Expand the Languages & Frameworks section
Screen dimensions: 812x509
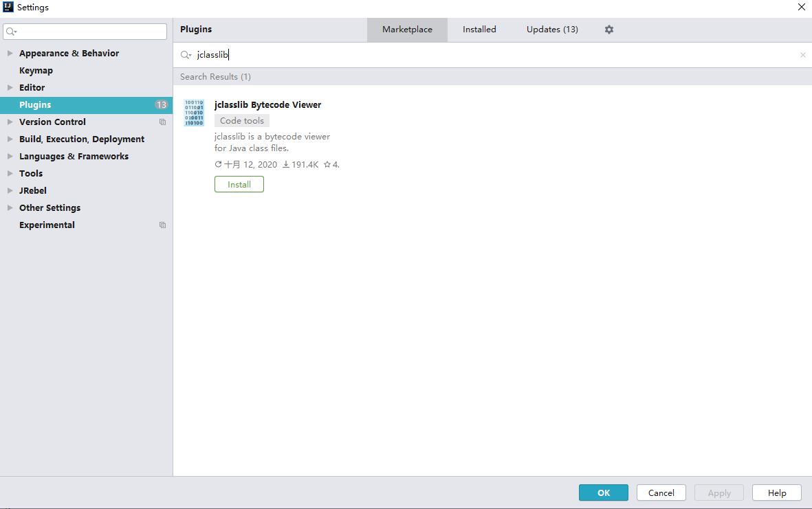coord(10,156)
